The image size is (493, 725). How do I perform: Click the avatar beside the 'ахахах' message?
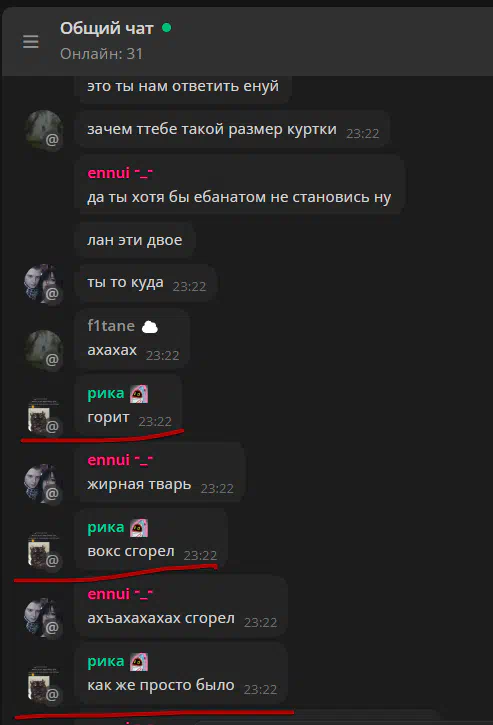pyautogui.click(x=44, y=350)
